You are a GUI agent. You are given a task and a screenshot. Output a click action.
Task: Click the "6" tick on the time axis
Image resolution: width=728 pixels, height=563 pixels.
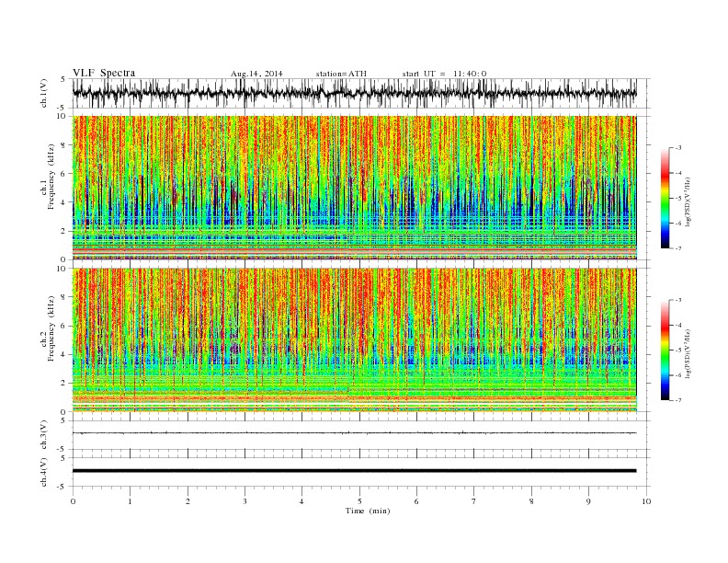tap(416, 501)
